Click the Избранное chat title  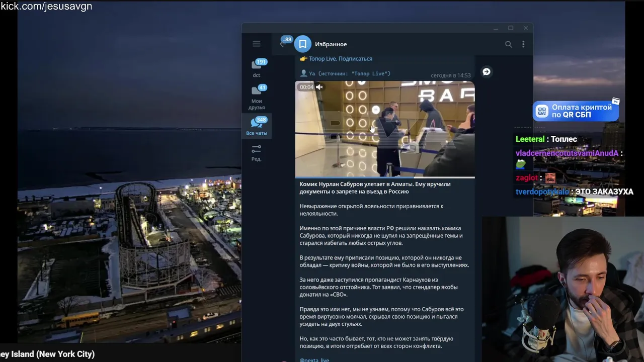pyautogui.click(x=331, y=44)
